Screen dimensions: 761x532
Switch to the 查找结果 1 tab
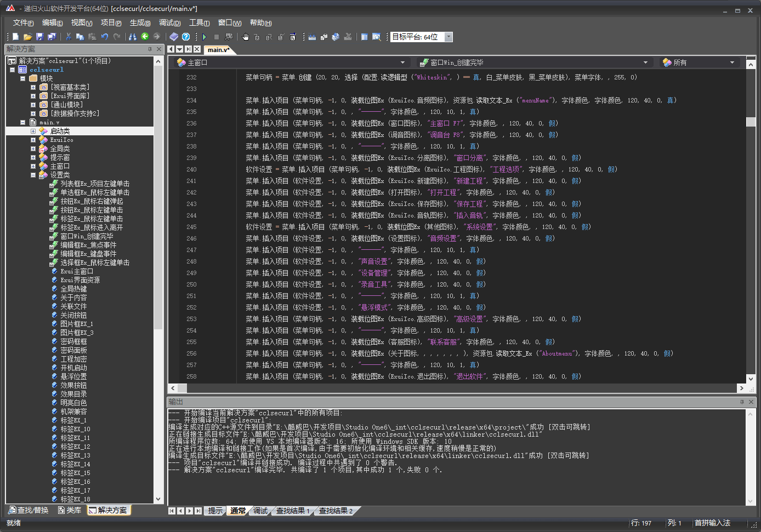click(292, 511)
